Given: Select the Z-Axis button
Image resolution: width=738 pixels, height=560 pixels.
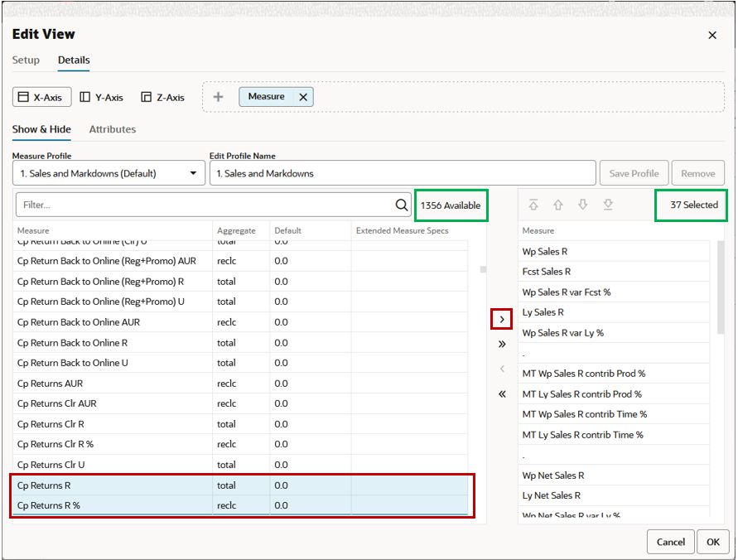Looking at the screenshot, I should 163,98.
